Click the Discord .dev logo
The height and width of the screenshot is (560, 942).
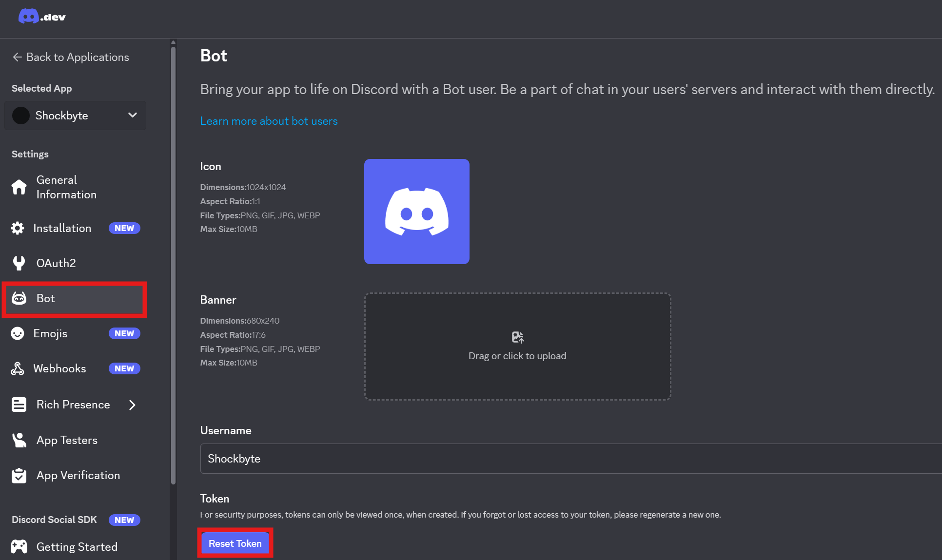click(42, 17)
